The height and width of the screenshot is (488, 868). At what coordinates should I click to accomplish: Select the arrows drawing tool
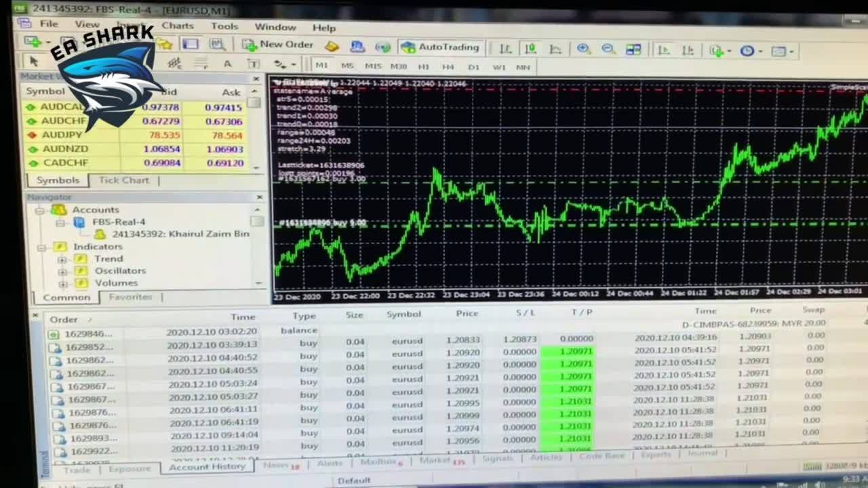(279, 64)
